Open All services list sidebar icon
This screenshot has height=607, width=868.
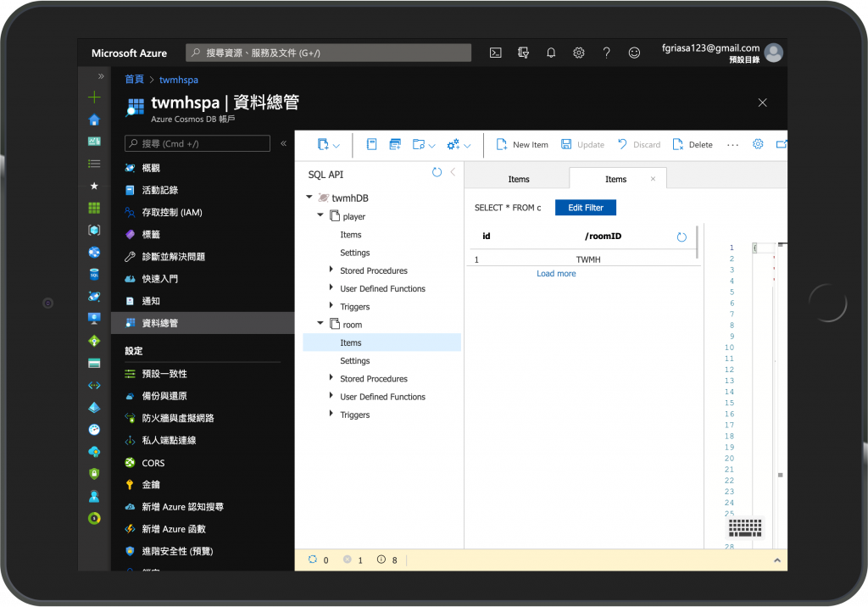click(94, 164)
